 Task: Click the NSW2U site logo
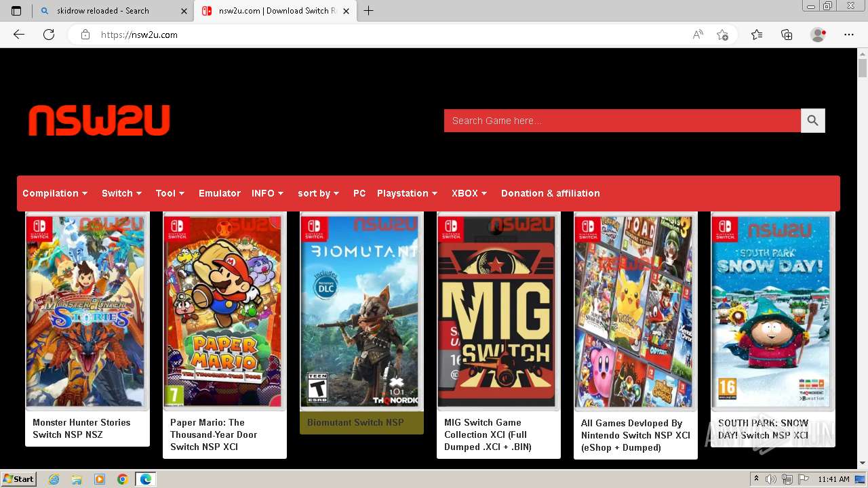click(x=99, y=121)
